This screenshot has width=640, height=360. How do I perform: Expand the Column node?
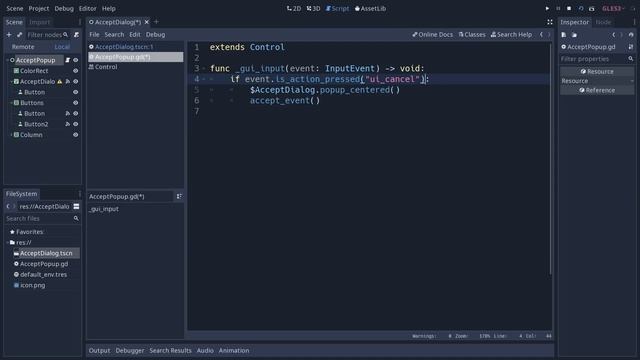tap(11, 135)
